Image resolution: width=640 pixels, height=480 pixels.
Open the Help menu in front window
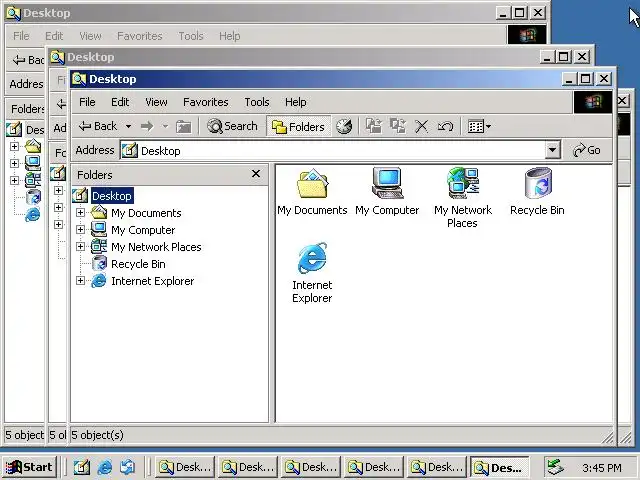point(296,102)
